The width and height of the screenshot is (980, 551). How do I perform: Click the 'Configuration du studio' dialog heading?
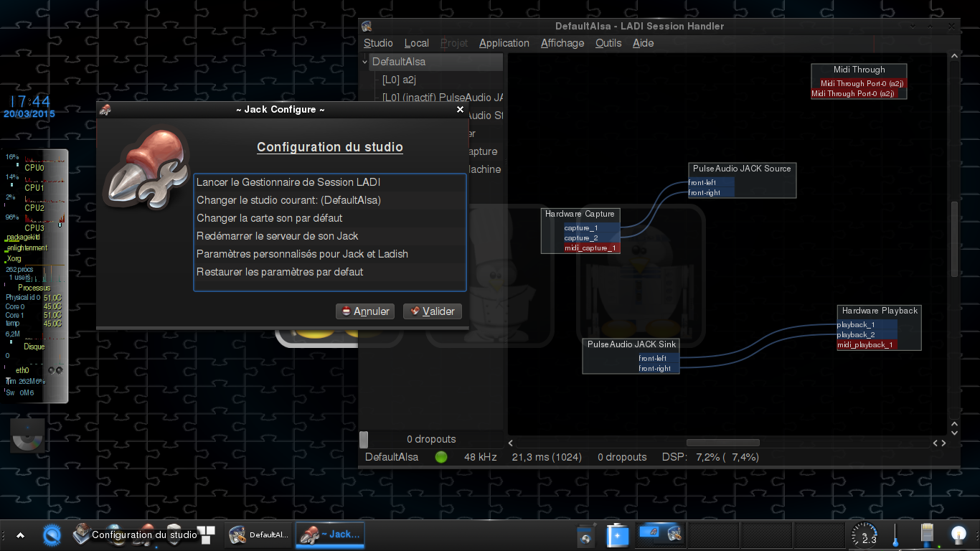330,147
